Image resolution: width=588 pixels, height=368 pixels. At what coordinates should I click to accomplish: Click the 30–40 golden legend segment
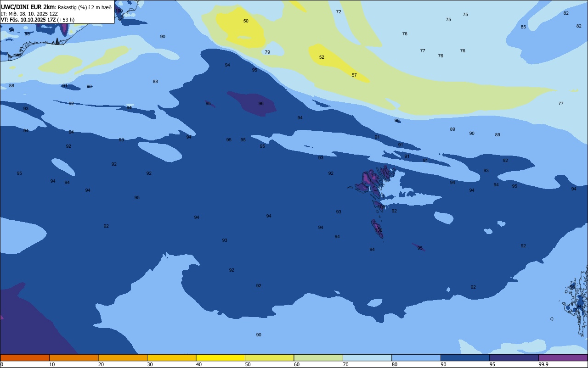(171, 357)
